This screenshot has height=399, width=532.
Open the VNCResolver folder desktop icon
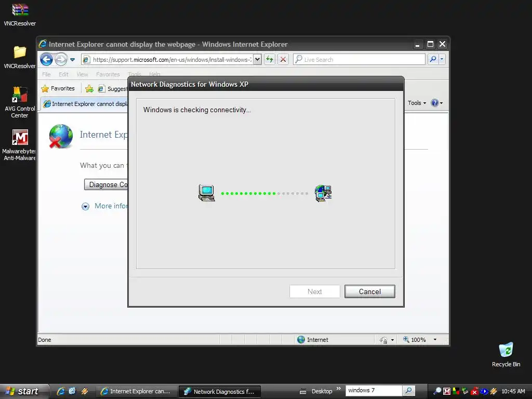pos(20,57)
